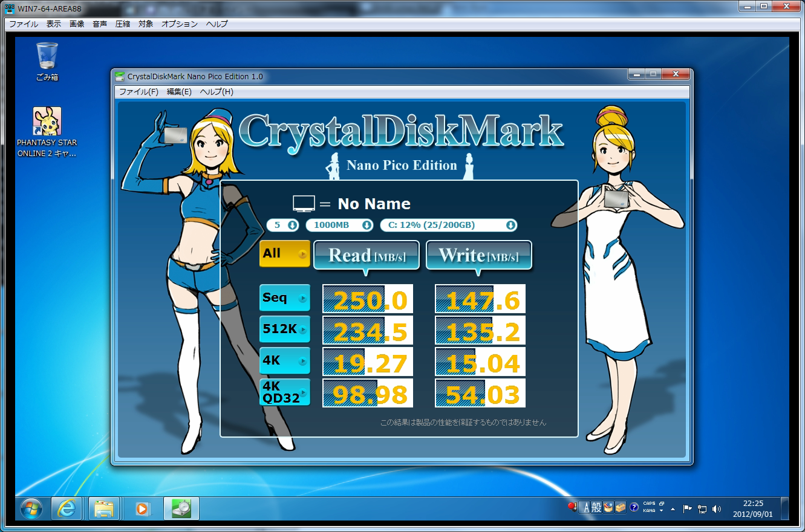
Task: Show hidden tray icons arrow
Action: [673, 509]
